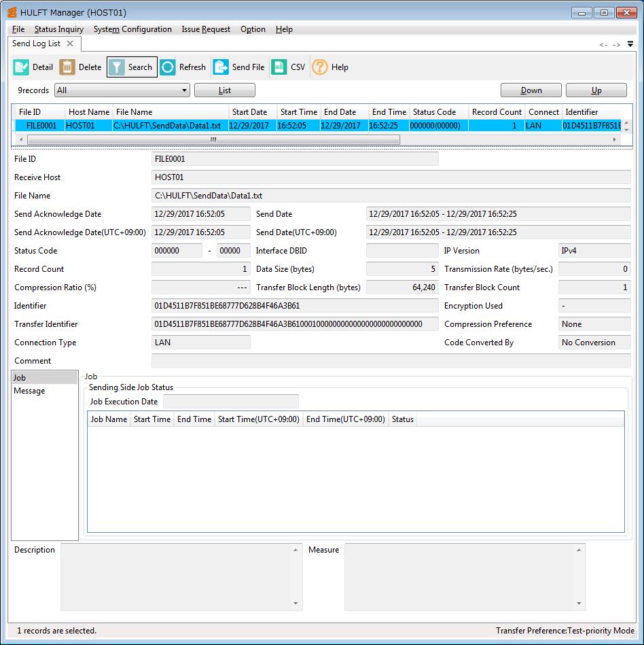Click Status column header in job table

tap(403, 419)
